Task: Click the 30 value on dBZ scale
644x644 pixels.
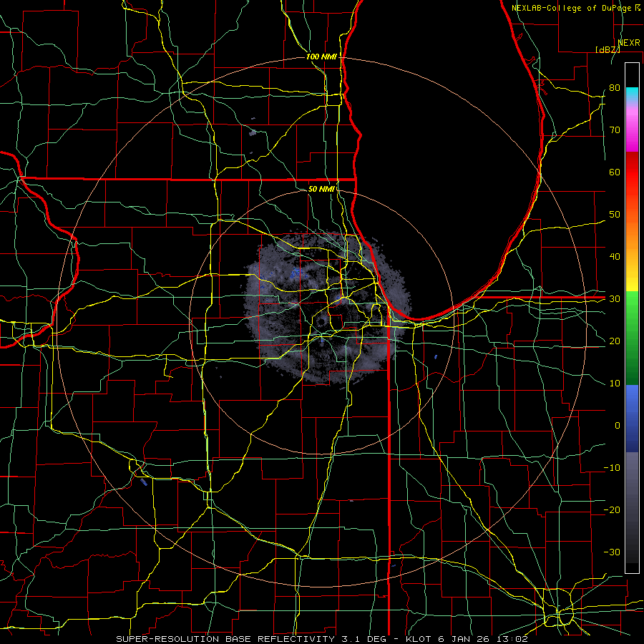Action: click(615, 299)
